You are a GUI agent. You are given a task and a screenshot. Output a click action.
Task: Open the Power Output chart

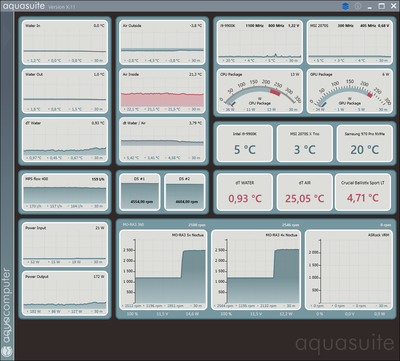(x=65, y=294)
